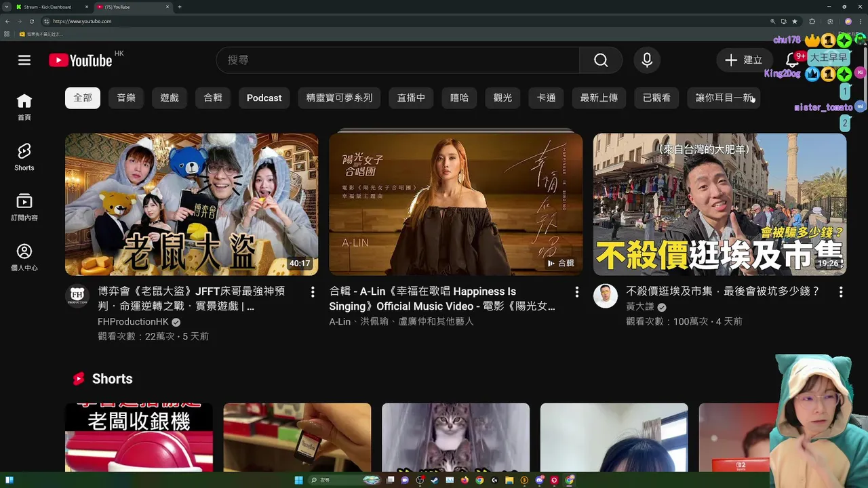Select the 全部 filter chip
The image size is (868, 488).
[x=83, y=98]
